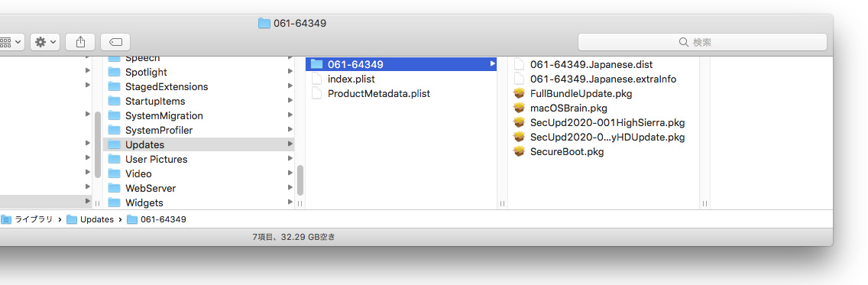Open the item grouping view dropdown
868x285 pixels.
click(11, 41)
